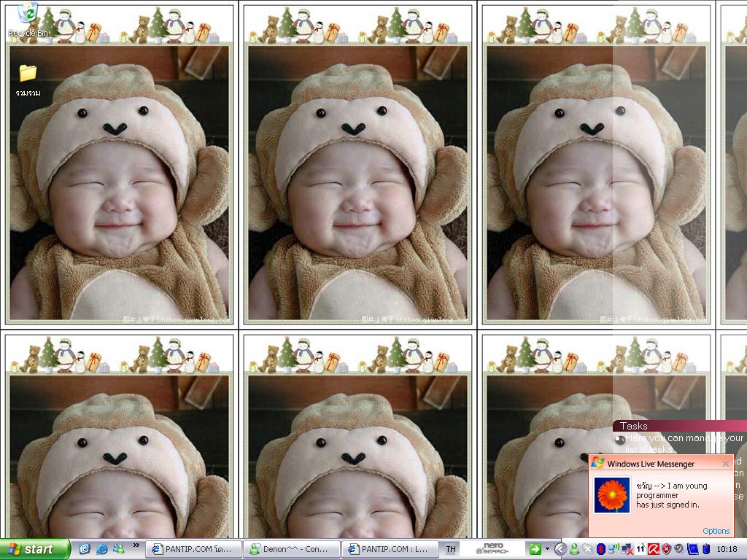Open the Windows start menu
The width and height of the screenshot is (747, 560).
[x=34, y=549]
